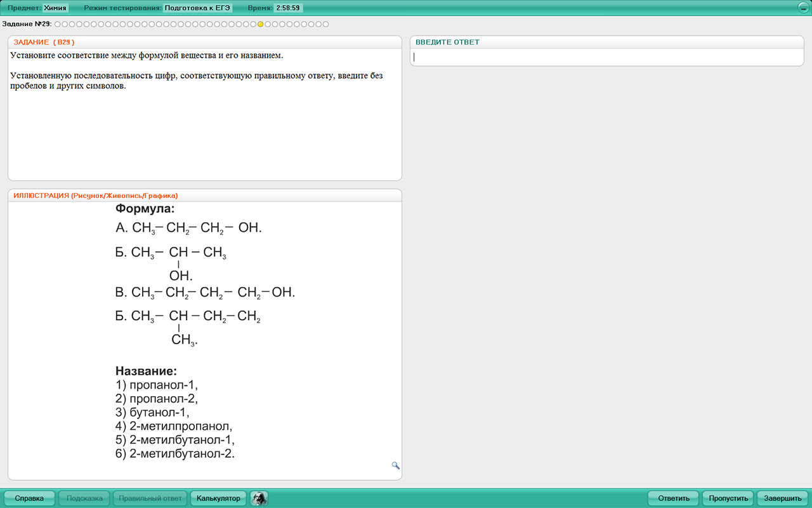Click the Подготовка к ЕГЭ mode field
The width and height of the screenshot is (812, 508).
197,8
